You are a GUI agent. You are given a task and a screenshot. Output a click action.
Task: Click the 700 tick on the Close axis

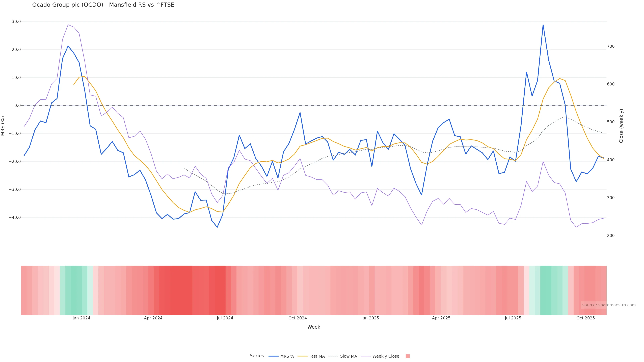point(610,46)
